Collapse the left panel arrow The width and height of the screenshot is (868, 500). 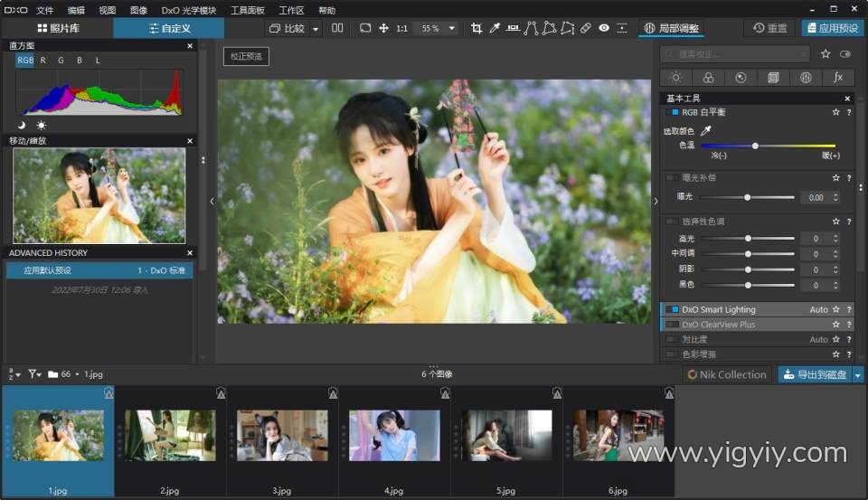(212, 201)
